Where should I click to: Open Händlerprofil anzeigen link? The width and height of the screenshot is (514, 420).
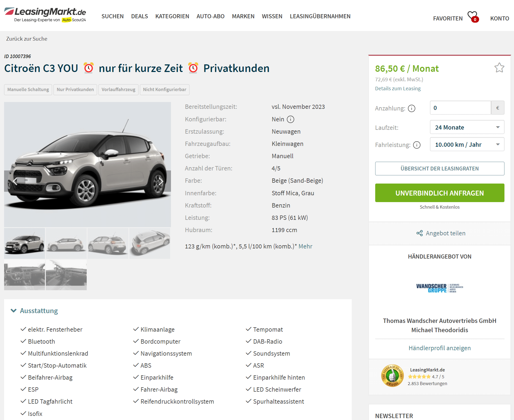[440, 348]
